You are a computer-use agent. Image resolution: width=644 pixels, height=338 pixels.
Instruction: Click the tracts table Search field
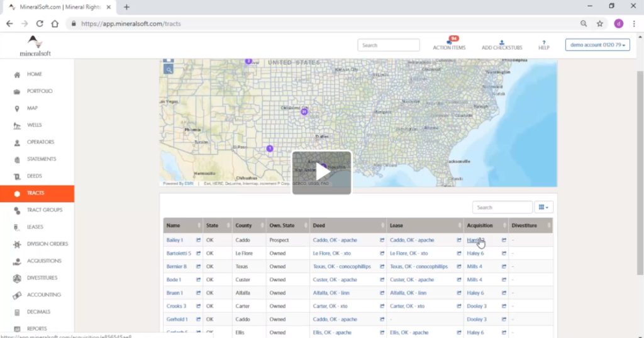point(502,207)
